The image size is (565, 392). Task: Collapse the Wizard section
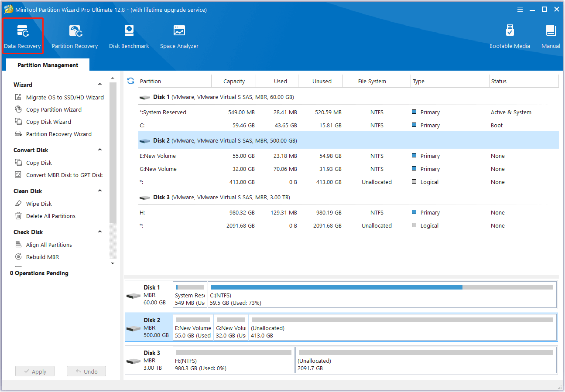(100, 85)
